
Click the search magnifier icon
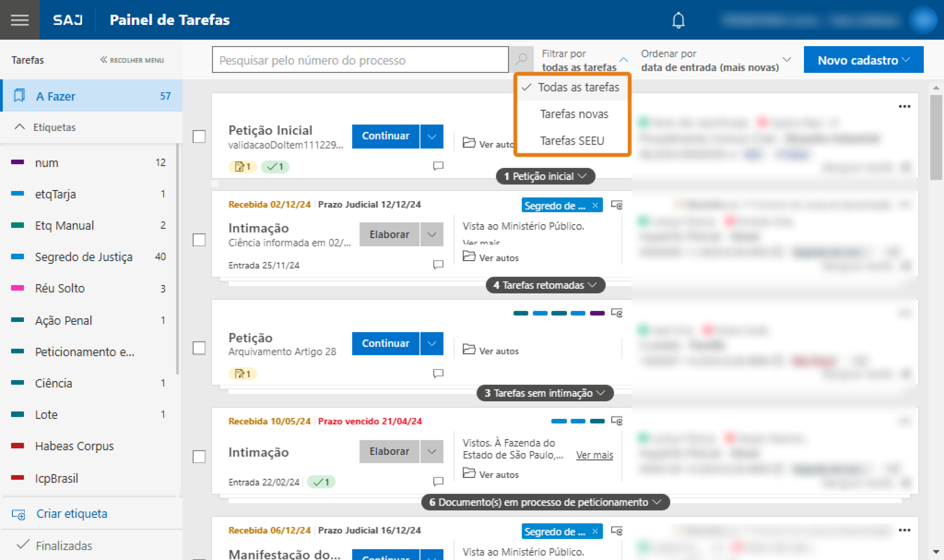coord(521,59)
